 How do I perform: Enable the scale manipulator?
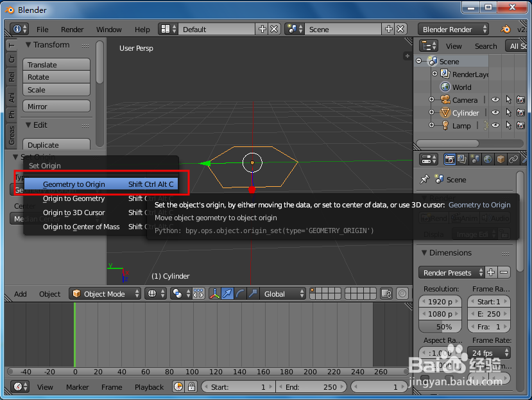coord(253,293)
